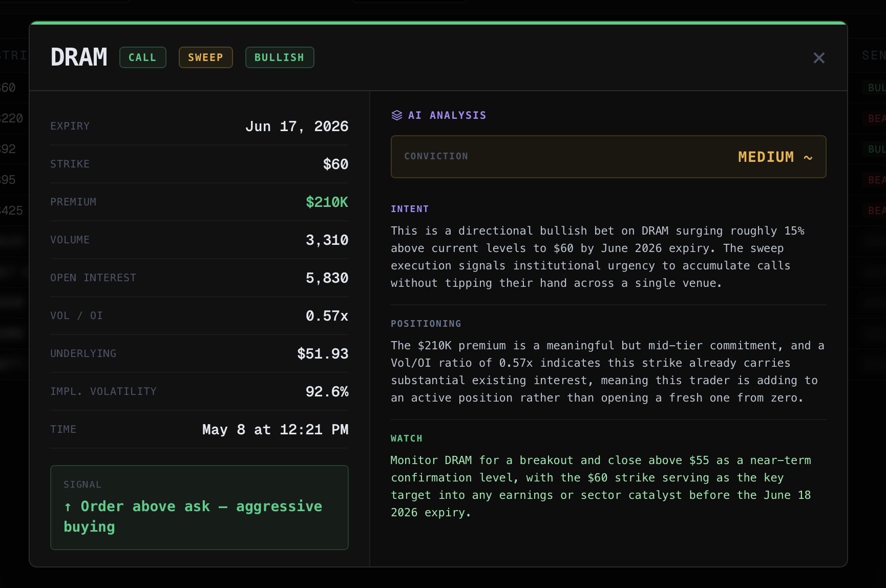Click the AI ANALYSIS heading

coord(447,115)
